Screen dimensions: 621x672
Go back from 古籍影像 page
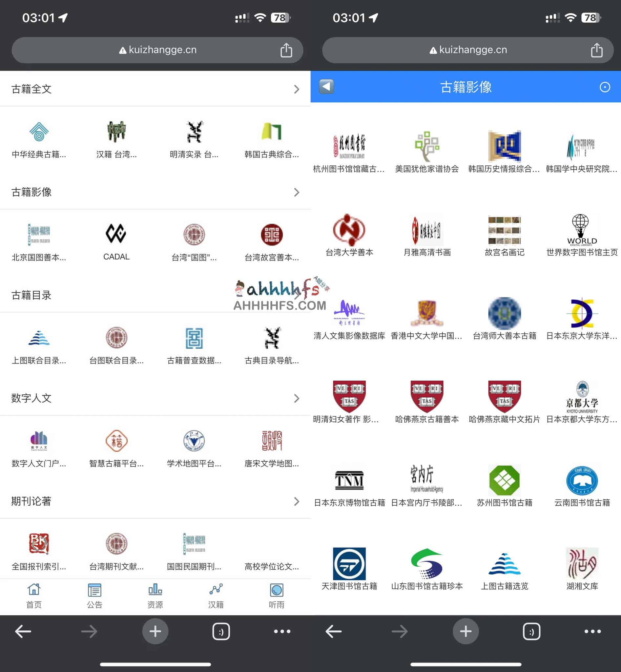point(325,87)
